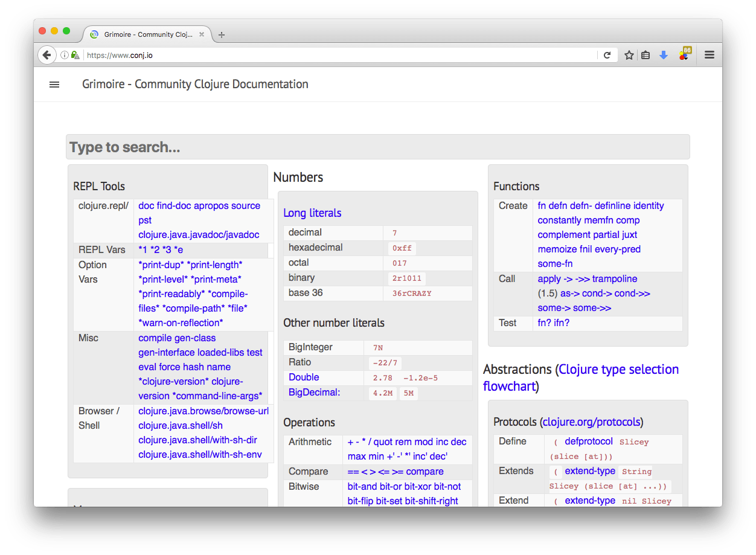
Task: Follow the memfn link
Action: point(599,220)
